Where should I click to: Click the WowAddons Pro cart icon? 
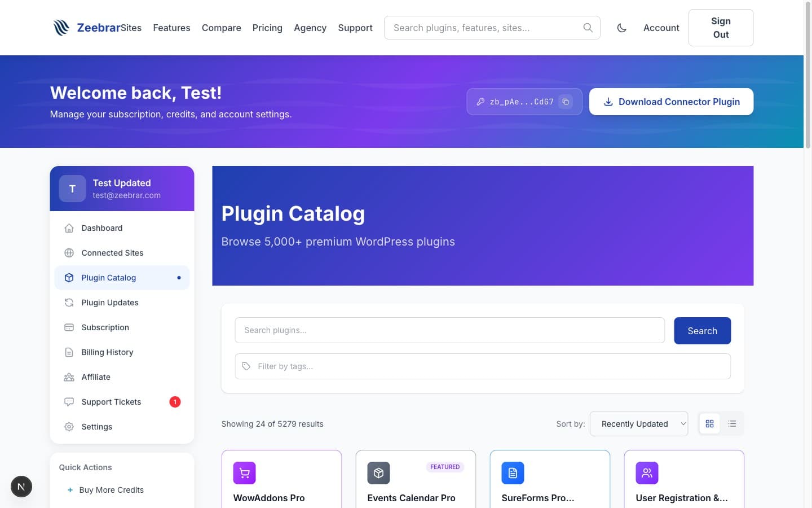(244, 473)
